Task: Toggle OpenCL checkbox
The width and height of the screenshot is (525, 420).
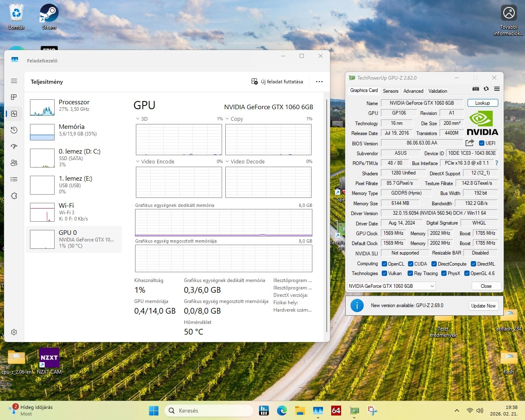Action: (384, 264)
